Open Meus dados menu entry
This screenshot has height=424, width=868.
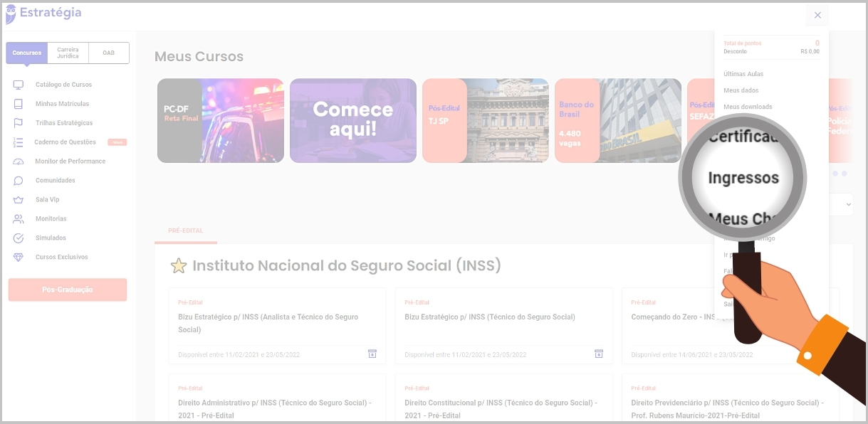coord(741,90)
